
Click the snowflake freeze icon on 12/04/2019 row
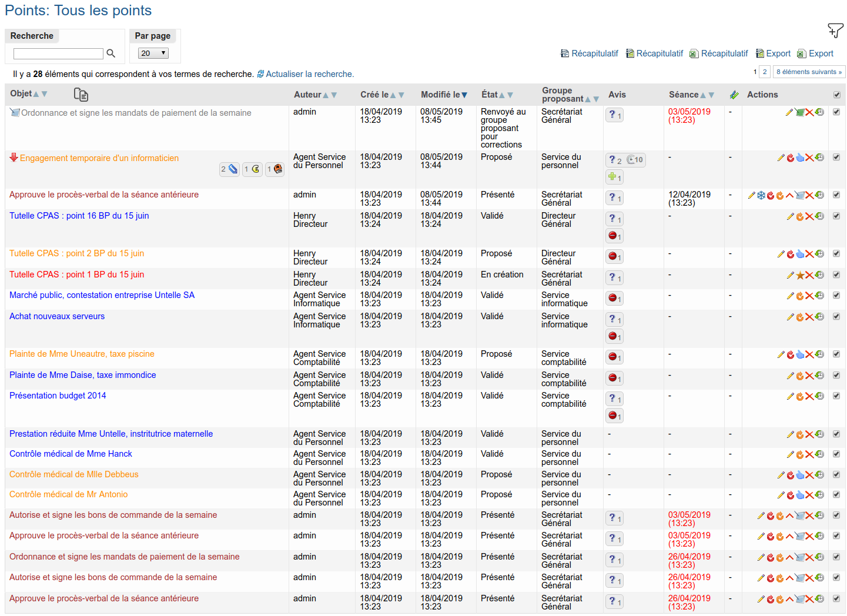761,195
